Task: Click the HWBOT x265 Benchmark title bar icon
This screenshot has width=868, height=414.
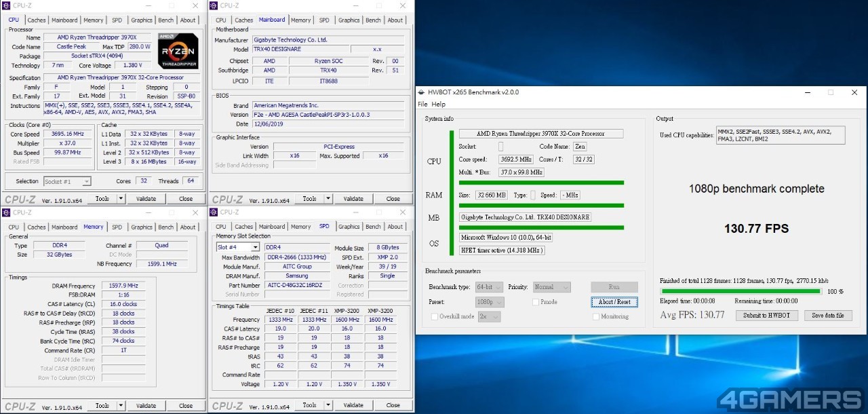Action: click(422, 92)
